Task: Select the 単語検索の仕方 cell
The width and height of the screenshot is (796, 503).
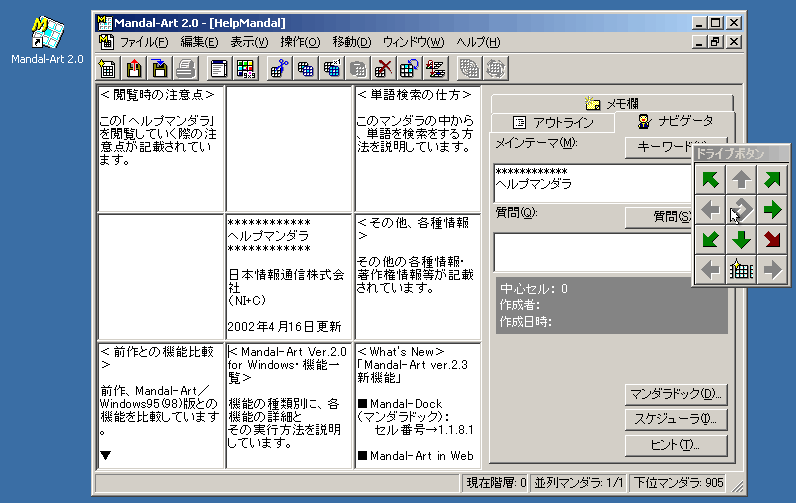Action: tap(417, 149)
